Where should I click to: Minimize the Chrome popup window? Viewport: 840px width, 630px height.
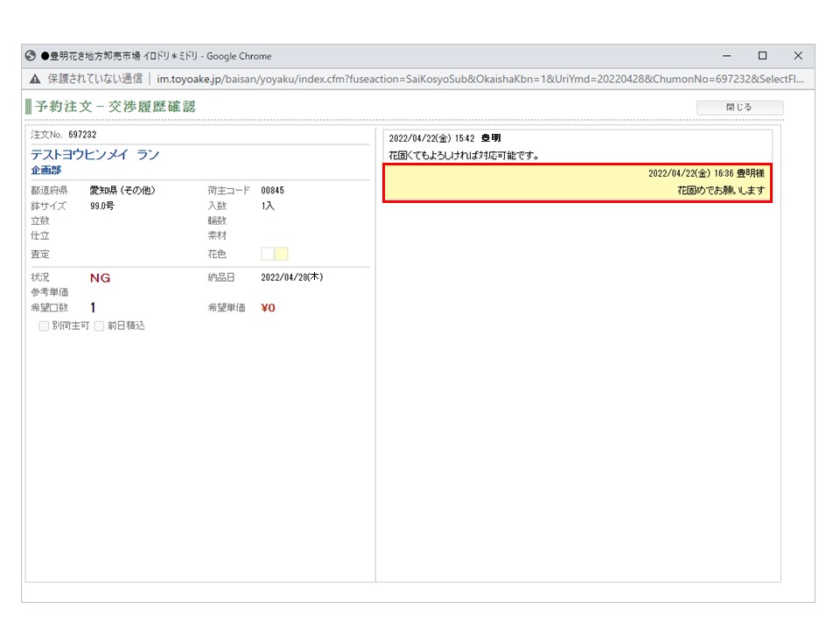[x=726, y=56]
